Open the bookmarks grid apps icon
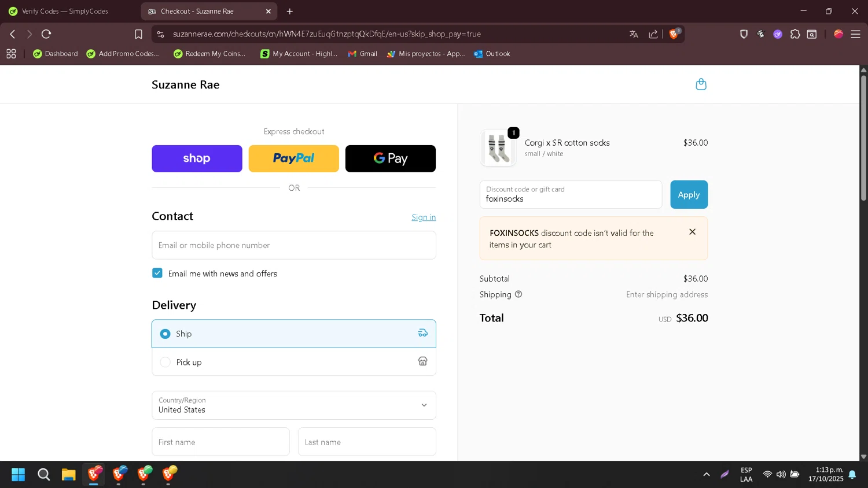868x488 pixels. 11,54
